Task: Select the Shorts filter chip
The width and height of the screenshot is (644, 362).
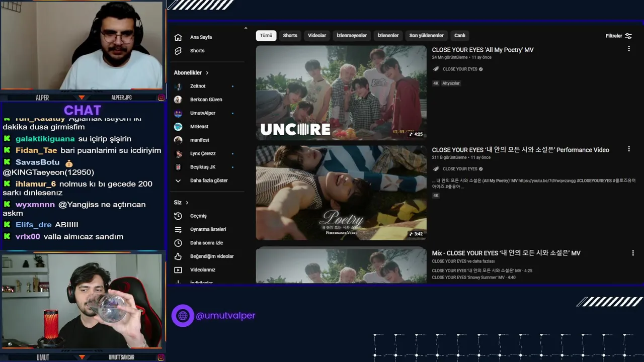Action: [x=290, y=36]
